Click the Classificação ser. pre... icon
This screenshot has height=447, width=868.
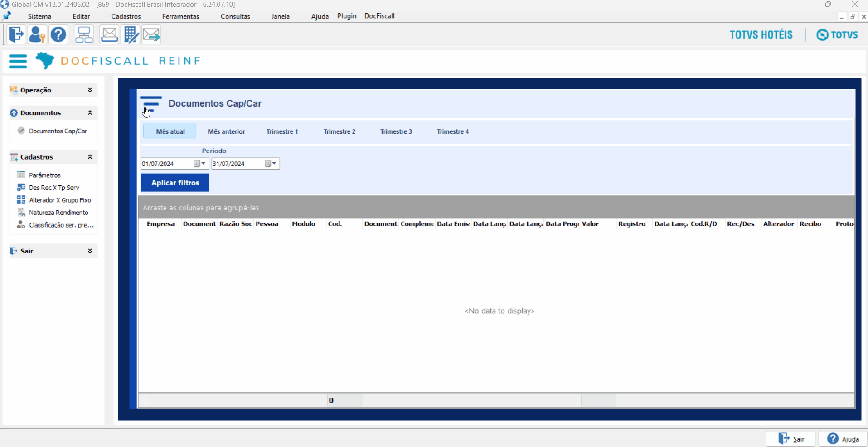tap(21, 225)
